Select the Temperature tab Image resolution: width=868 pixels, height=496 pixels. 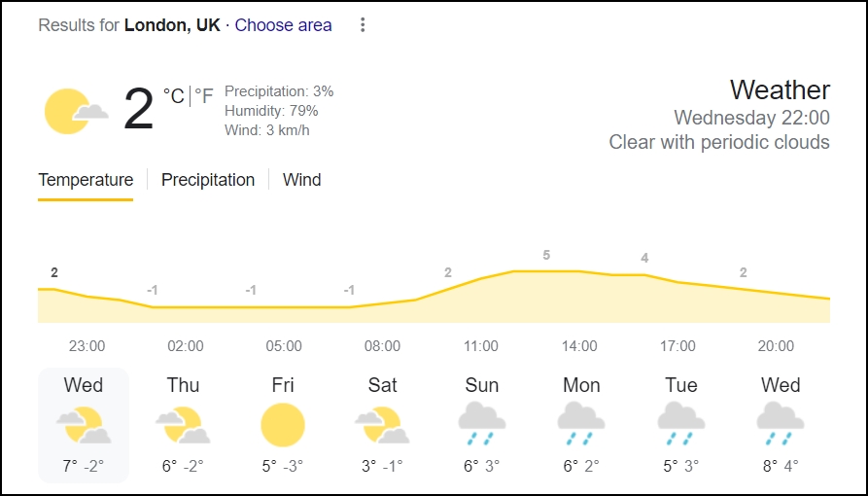86,180
